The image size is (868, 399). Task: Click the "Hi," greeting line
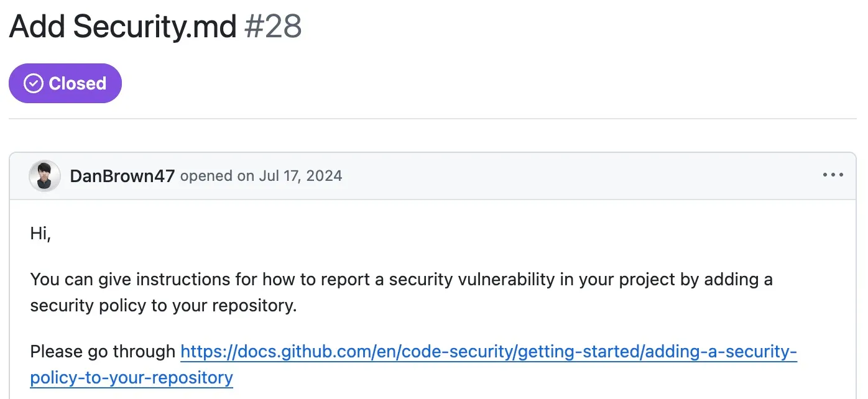[40, 234]
